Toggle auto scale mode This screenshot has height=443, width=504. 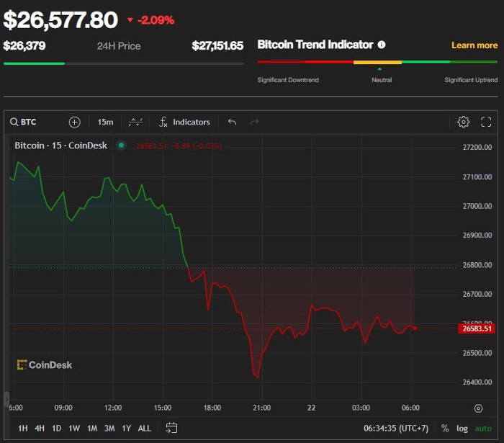pos(483,429)
